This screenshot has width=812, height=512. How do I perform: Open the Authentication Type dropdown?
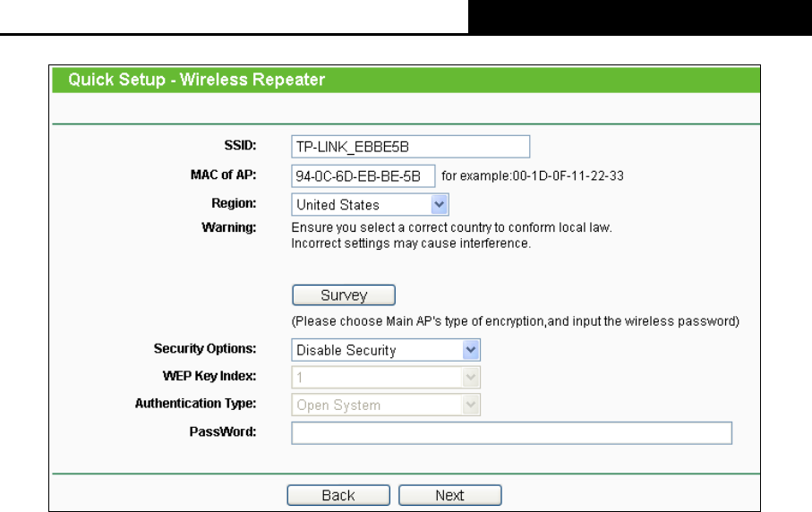point(385,405)
